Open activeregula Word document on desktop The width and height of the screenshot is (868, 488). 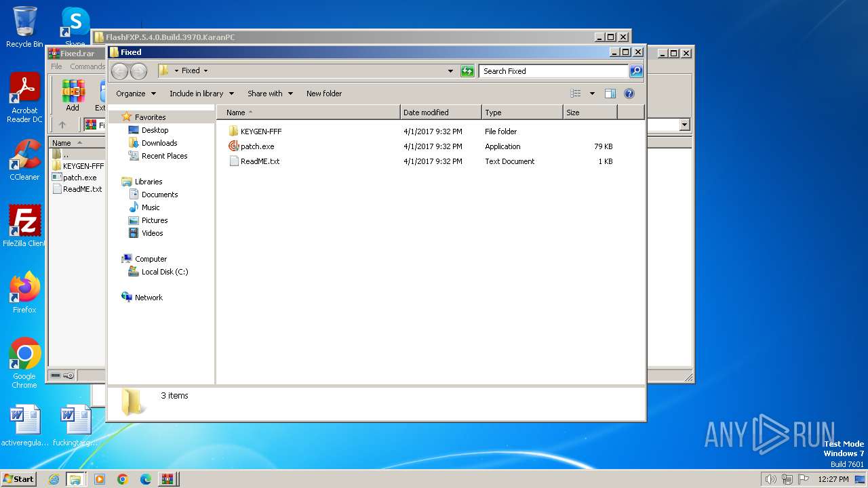click(x=24, y=426)
